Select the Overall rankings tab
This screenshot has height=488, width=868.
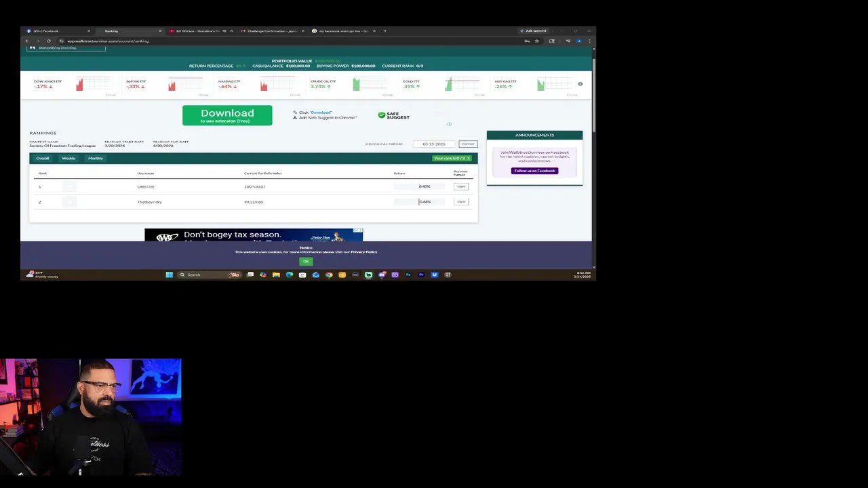(43, 158)
